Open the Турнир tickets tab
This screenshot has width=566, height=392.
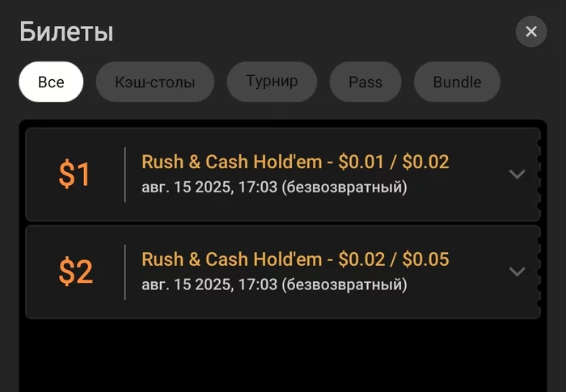pyautogui.click(x=272, y=82)
